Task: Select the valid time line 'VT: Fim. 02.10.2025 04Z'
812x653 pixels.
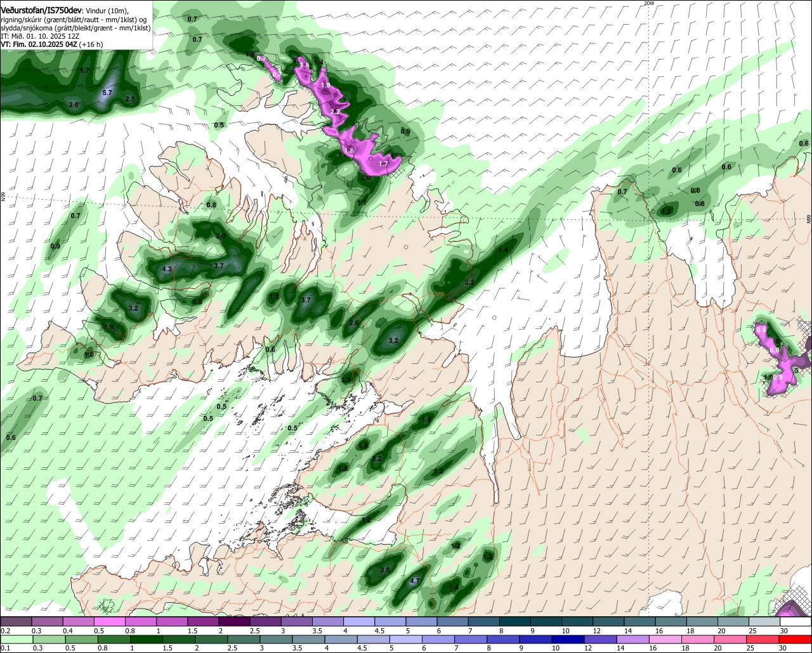Action: [x=39, y=45]
